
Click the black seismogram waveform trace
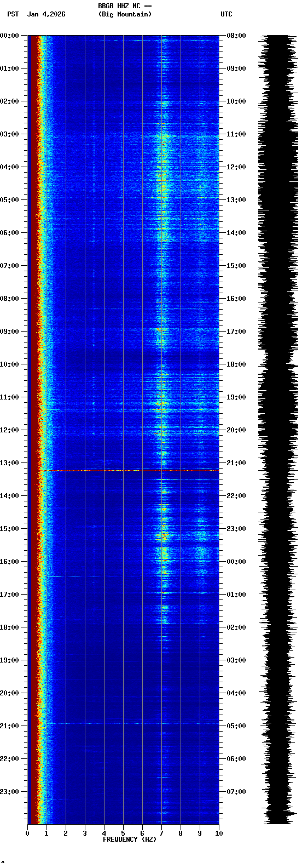tap(278, 430)
